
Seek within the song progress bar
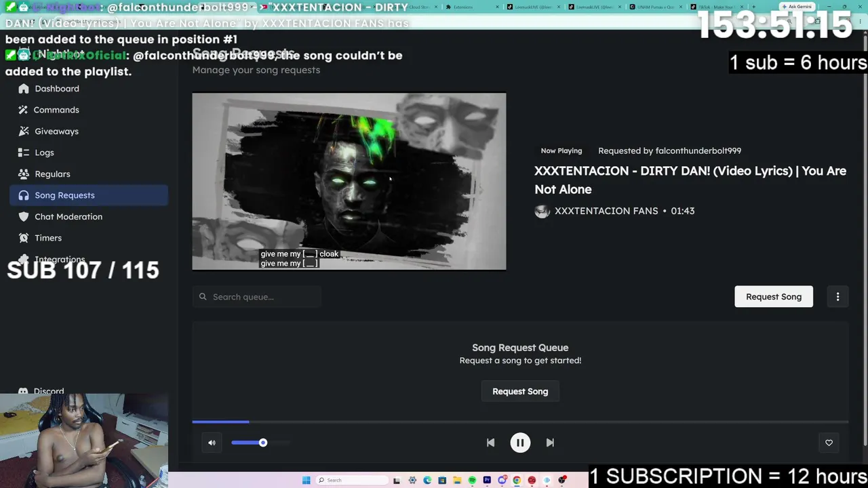[x=520, y=422]
